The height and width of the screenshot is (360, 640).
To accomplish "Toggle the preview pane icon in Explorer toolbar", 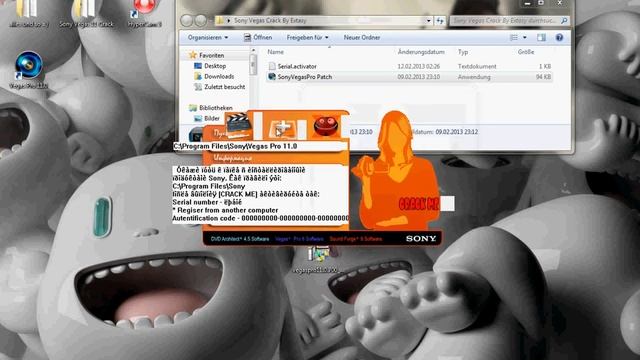I will point(541,38).
